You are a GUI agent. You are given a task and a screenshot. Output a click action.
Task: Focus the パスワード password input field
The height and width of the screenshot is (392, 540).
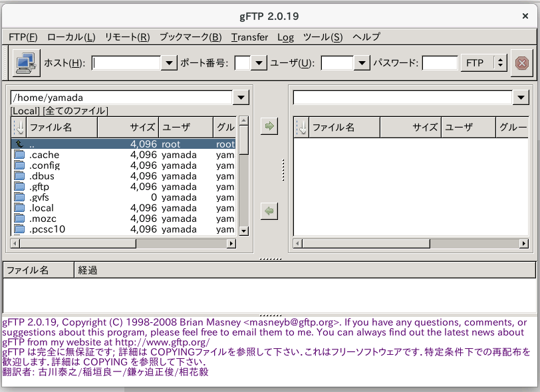click(440, 63)
